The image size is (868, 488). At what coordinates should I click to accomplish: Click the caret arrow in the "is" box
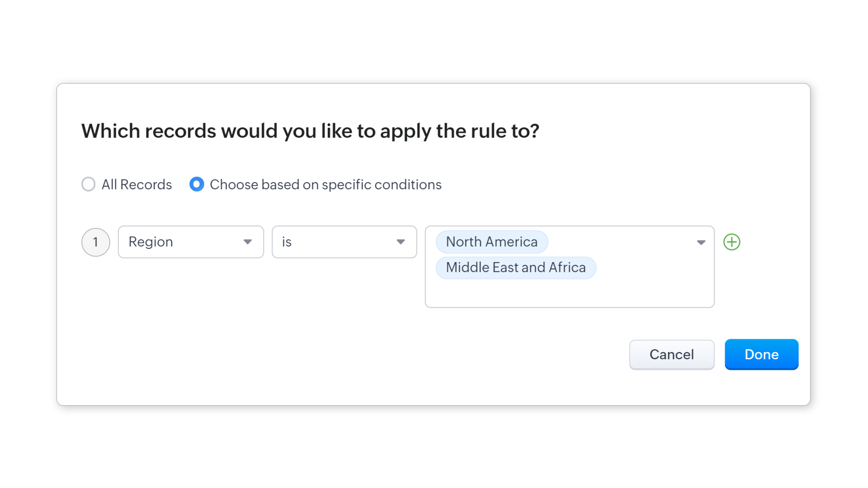click(x=401, y=242)
